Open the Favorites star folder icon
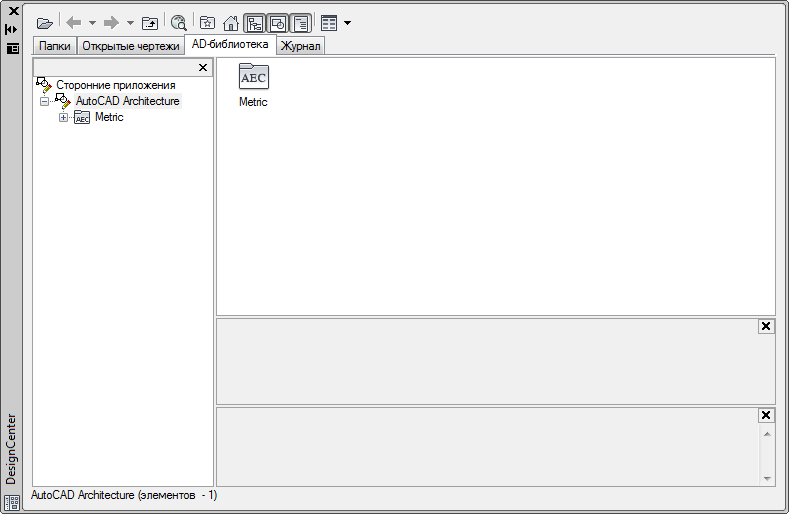The image size is (789, 514). coord(207,23)
